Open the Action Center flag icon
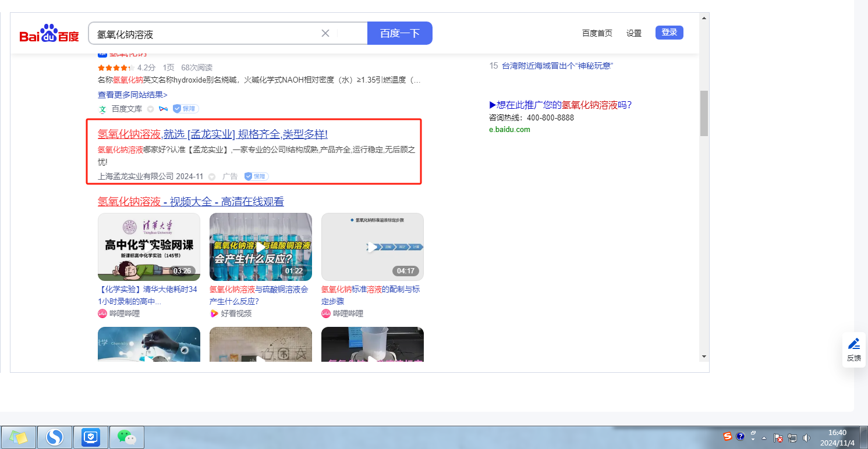This screenshot has width=868, height=449. pos(778,438)
